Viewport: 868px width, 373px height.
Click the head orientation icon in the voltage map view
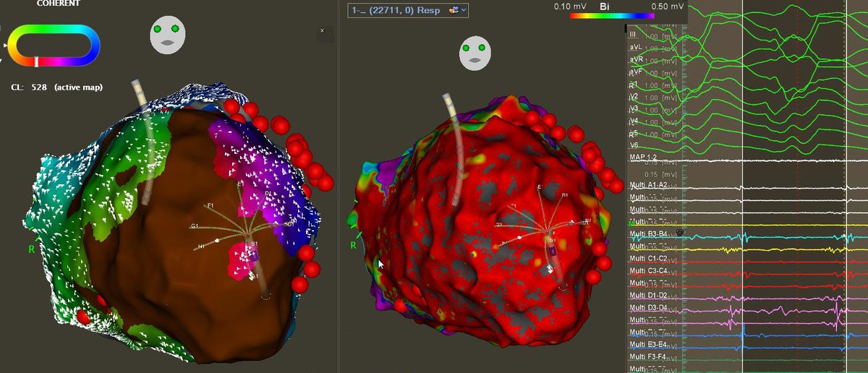click(477, 53)
